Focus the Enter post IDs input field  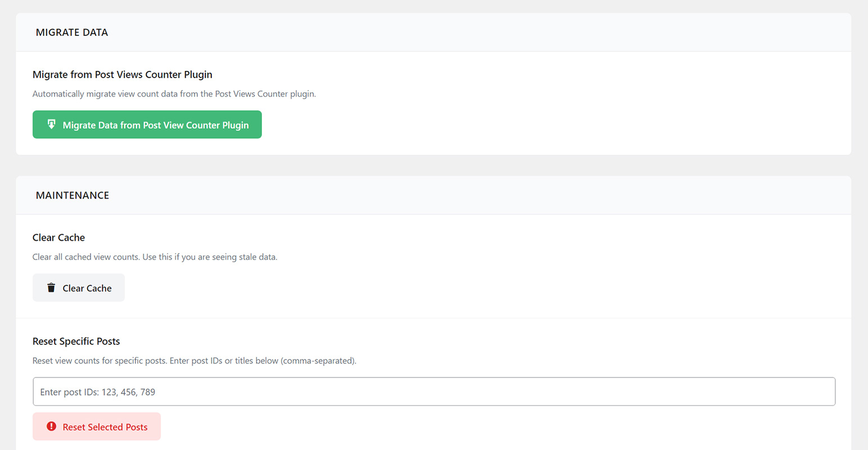[x=433, y=391]
